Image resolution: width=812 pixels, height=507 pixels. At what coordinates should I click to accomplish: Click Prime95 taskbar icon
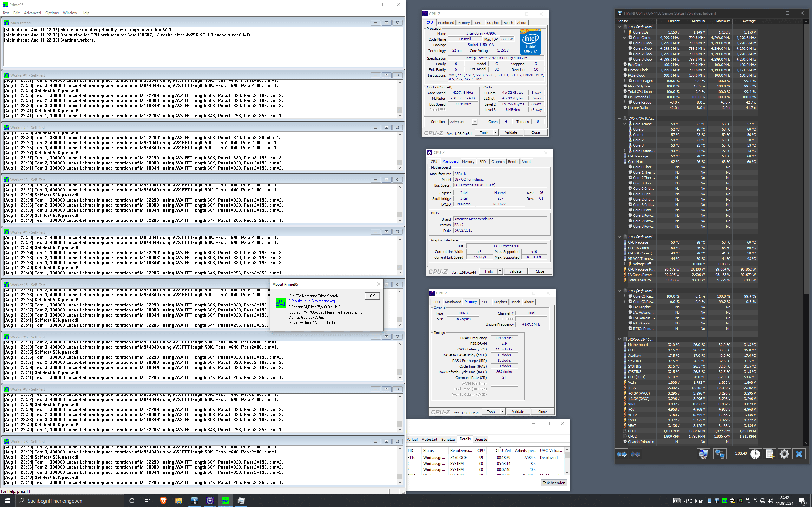(225, 501)
